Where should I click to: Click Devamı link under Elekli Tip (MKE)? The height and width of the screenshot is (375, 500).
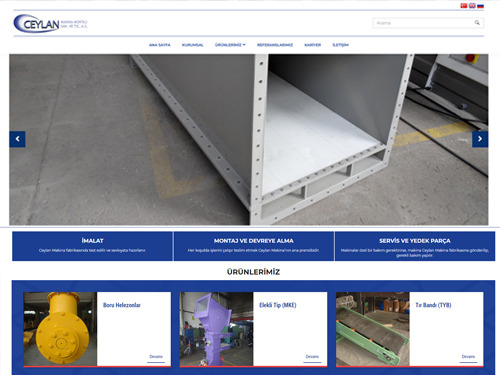tap(312, 357)
